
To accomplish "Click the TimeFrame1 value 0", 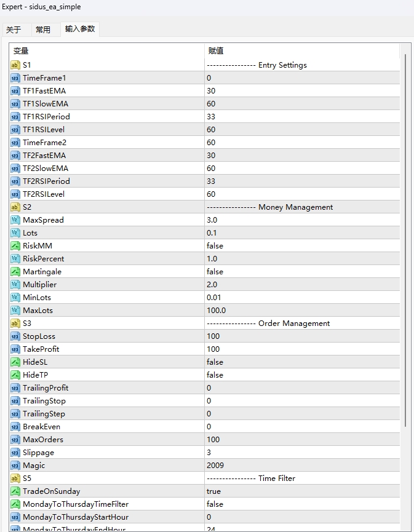I will pos(209,78).
